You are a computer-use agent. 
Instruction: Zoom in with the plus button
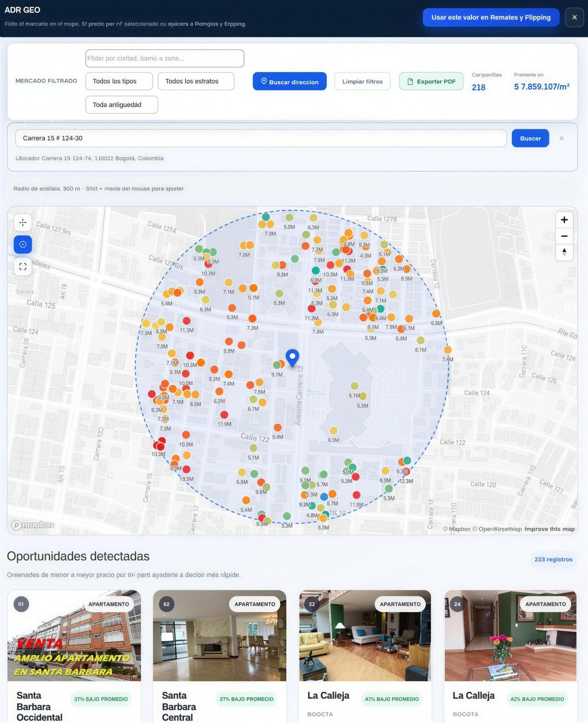tap(564, 220)
